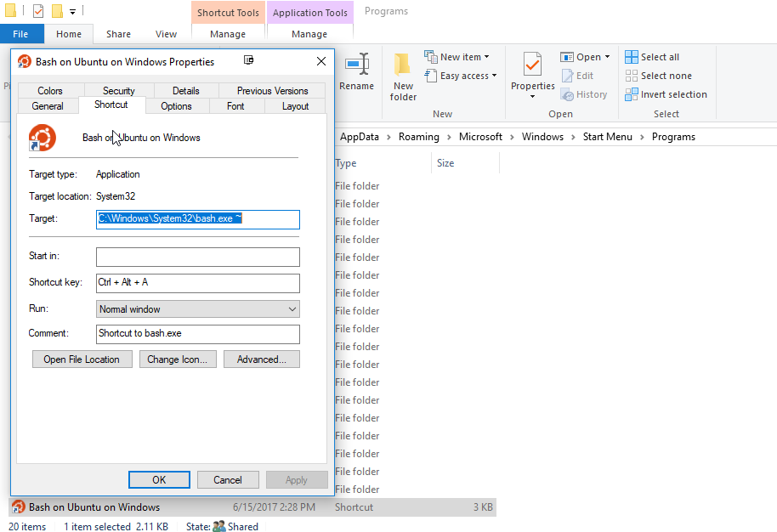
Task: Select the Bash on Ubuntu on Windows file row
Action: click(x=252, y=507)
